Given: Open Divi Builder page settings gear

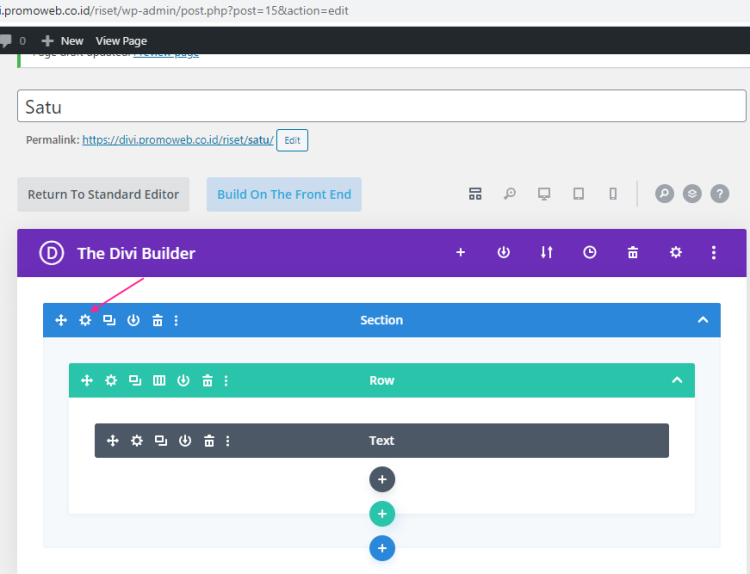Looking at the screenshot, I should 676,252.
